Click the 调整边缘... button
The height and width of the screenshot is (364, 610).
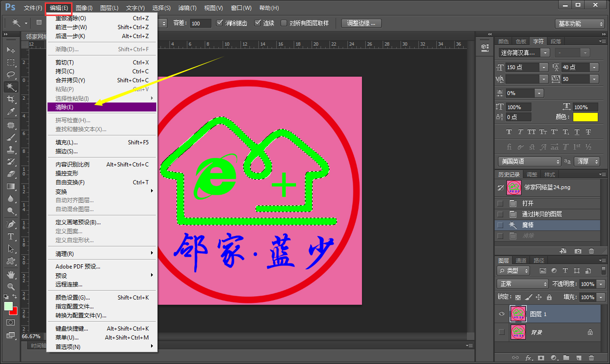[361, 23]
